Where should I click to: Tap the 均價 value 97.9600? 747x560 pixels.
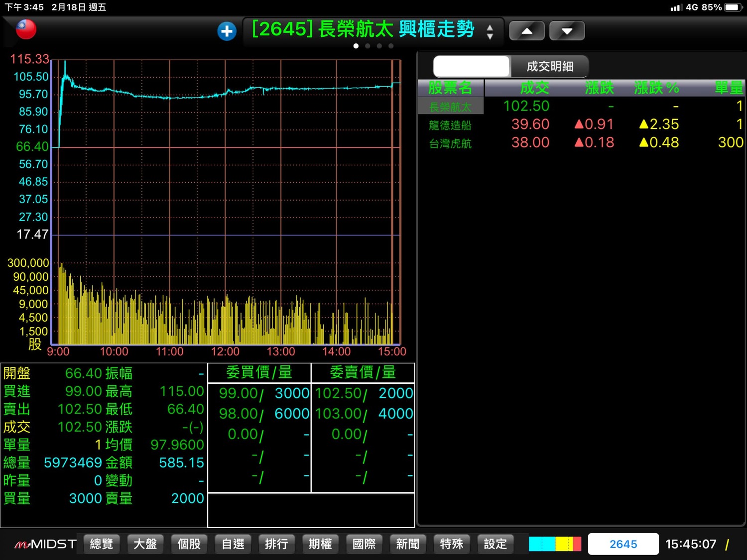pyautogui.click(x=177, y=445)
